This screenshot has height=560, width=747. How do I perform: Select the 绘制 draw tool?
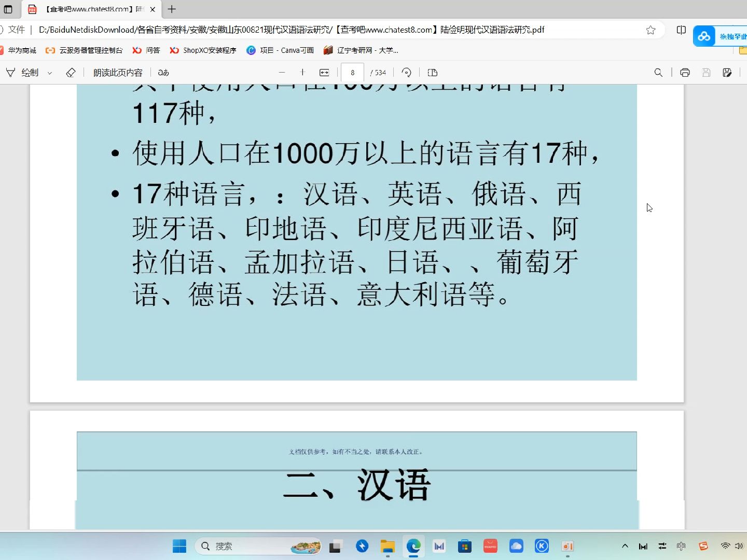coord(22,73)
